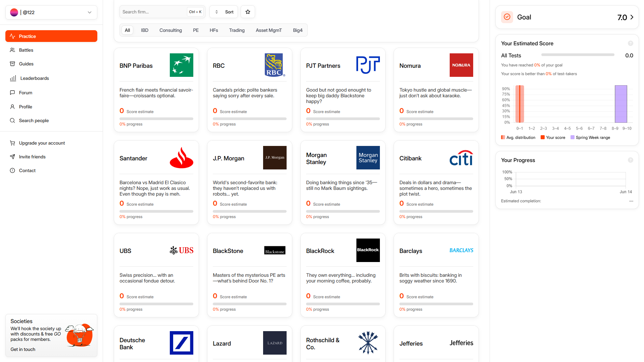Screen dimensions: 644x362
Task: Select the Consulting filter tab
Action: pyautogui.click(x=170, y=30)
